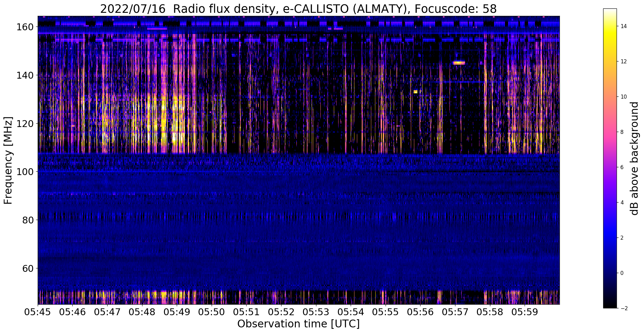Click the 60 frequency tick label
Viewport: 644px width, 333px height.
coord(28,268)
